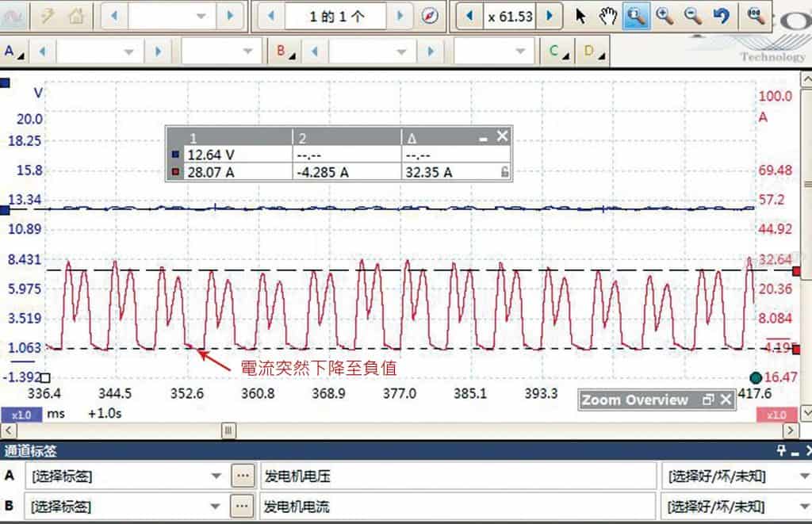The height and width of the screenshot is (524, 812).
Task: Click the zoom to full view icon
Action: click(756, 17)
